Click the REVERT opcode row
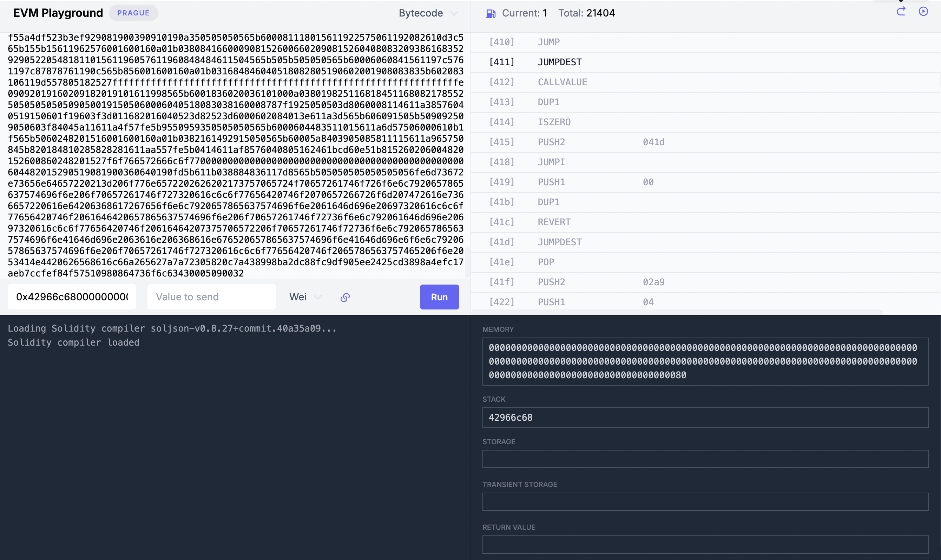This screenshot has height=560, width=941. [554, 222]
